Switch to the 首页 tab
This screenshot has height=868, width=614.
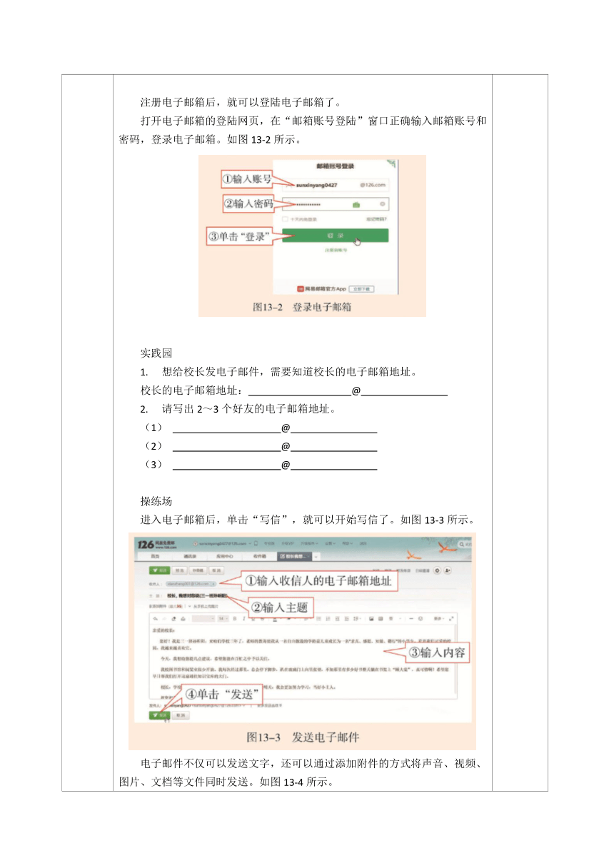pos(155,556)
